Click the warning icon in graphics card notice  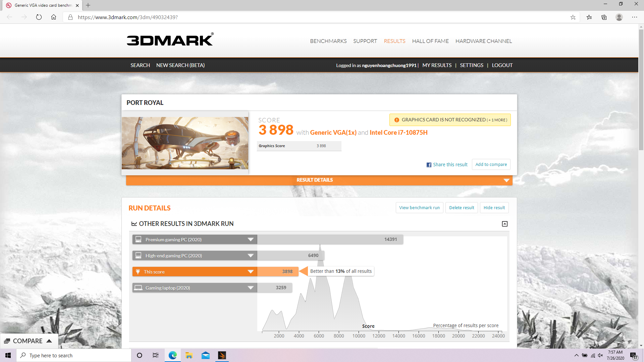[x=397, y=120]
